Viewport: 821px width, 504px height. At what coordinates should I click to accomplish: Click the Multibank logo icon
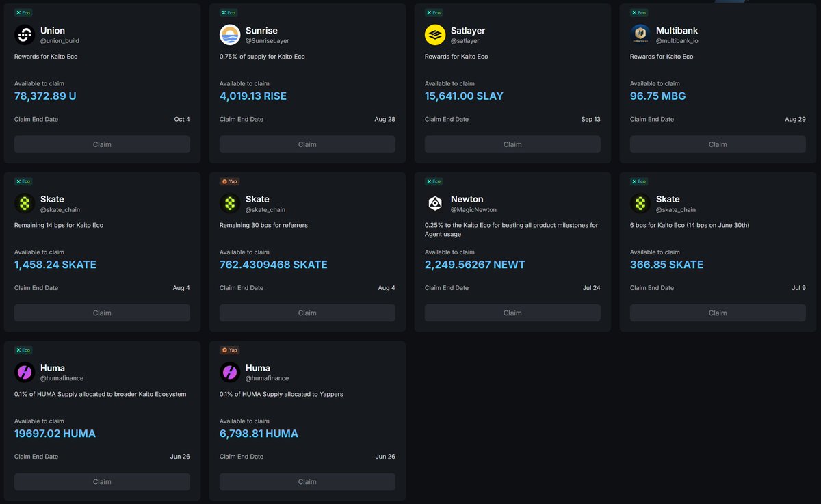(640, 35)
